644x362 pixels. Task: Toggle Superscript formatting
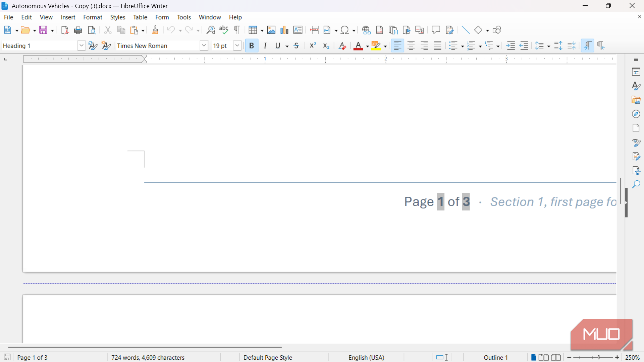coord(313,46)
